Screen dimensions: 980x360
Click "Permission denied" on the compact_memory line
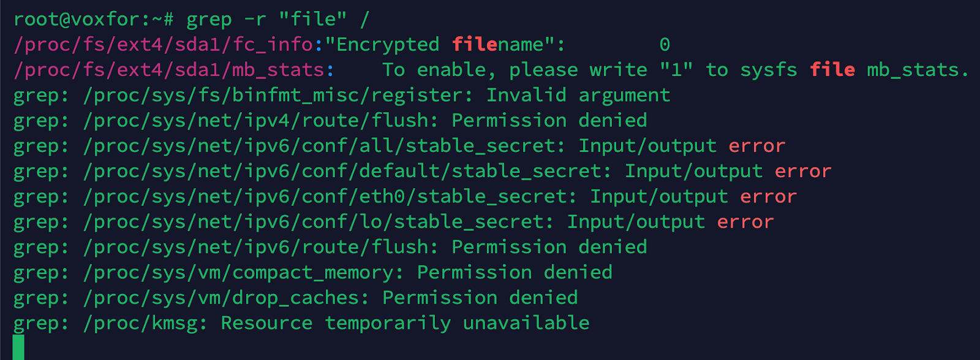(514, 272)
